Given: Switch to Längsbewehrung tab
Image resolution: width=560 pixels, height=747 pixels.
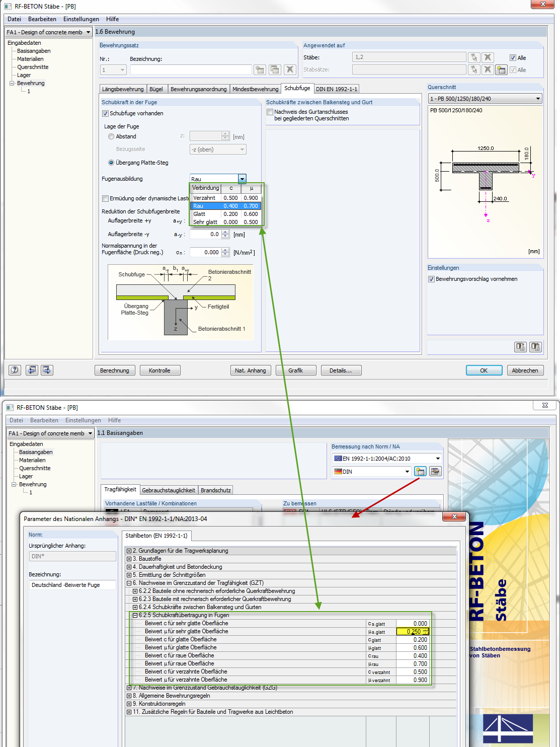Looking at the screenshot, I should (x=123, y=89).
